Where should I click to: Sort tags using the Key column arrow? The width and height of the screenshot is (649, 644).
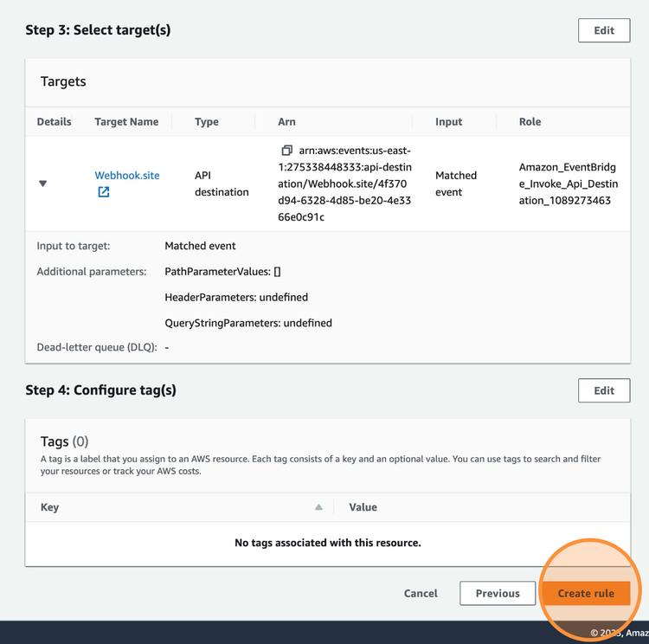[318, 507]
